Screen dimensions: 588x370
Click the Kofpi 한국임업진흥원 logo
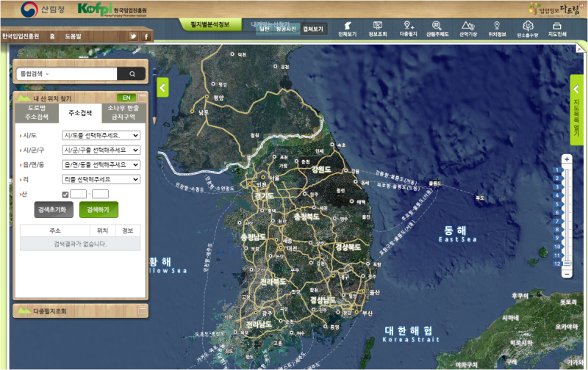click(x=112, y=10)
